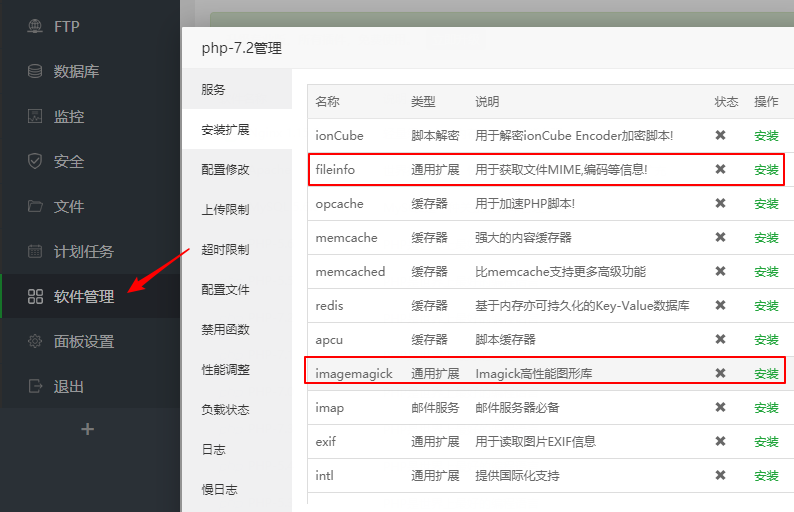Click the software management (软件管理) grid icon
Viewport: 794px width, 512px height.
(35, 296)
